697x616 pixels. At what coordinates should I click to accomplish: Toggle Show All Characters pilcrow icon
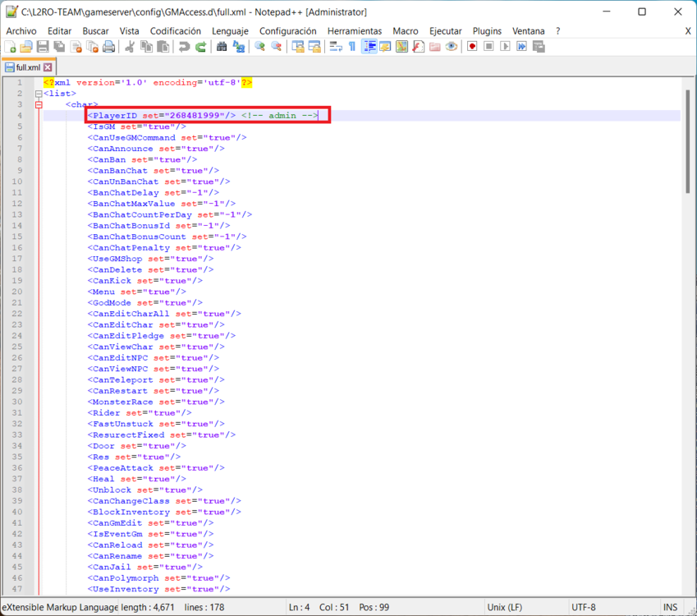(x=352, y=48)
